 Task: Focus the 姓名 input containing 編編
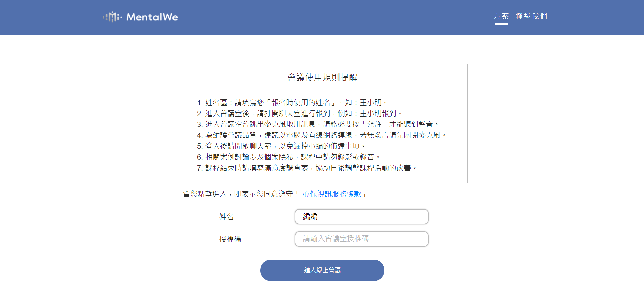[x=361, y=217]
